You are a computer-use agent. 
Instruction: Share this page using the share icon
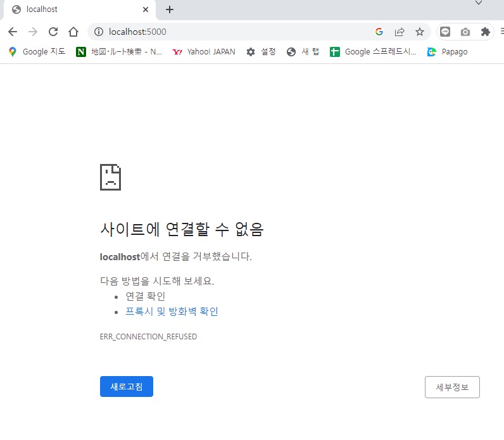400,32
